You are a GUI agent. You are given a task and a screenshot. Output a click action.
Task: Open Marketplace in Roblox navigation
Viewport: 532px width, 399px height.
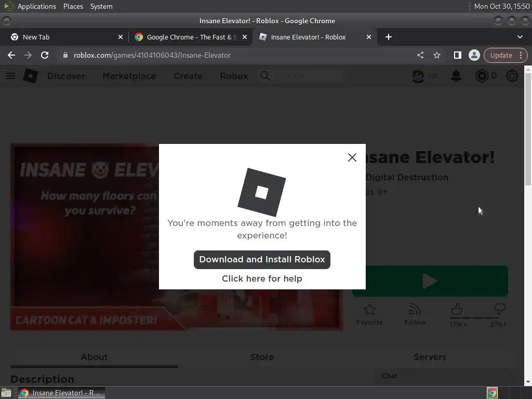(129, 76)
